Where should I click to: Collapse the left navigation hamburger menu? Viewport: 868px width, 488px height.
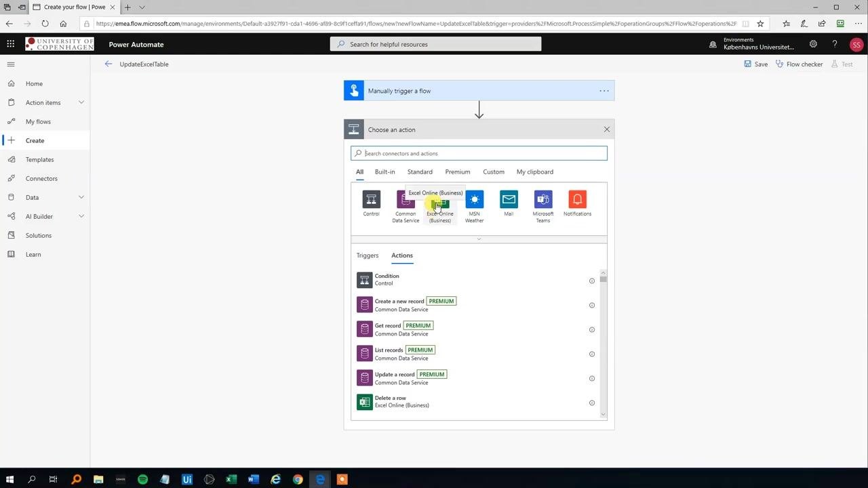point(11,64)
